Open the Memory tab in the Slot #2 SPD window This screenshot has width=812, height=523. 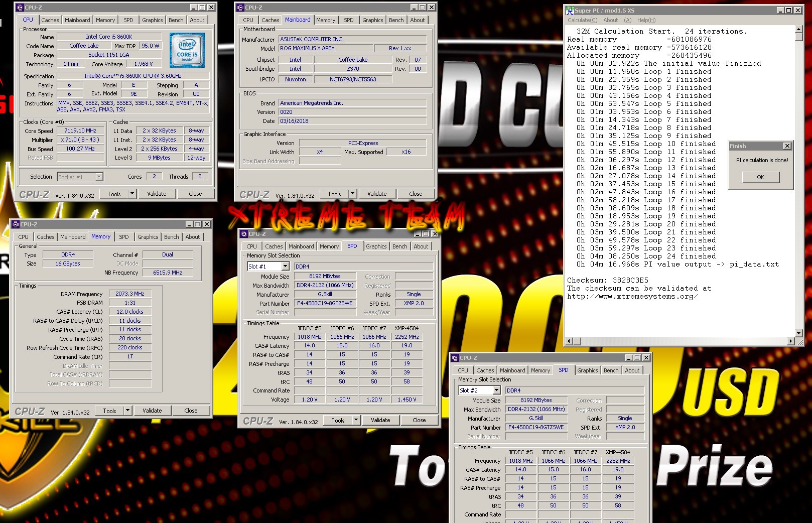tap(540, 370)
